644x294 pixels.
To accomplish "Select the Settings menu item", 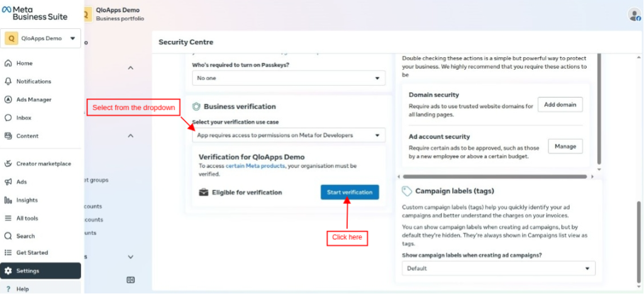I will point(41,271).
